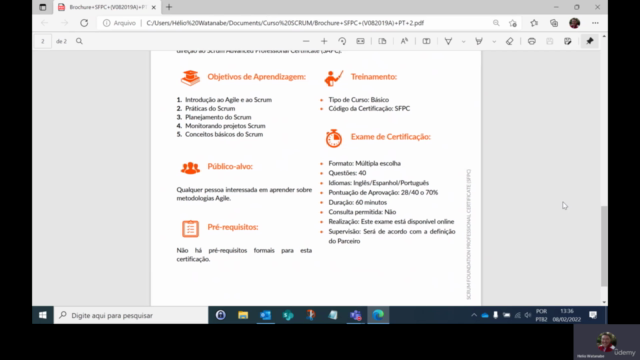Zoom out of the PDF
Image resolution: width=640 pixels, height=360 pixels.
click(306, 41)
